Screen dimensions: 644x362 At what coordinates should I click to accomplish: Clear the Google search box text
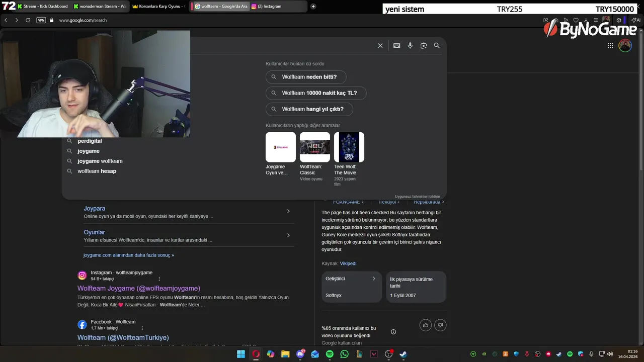[380, 46]
